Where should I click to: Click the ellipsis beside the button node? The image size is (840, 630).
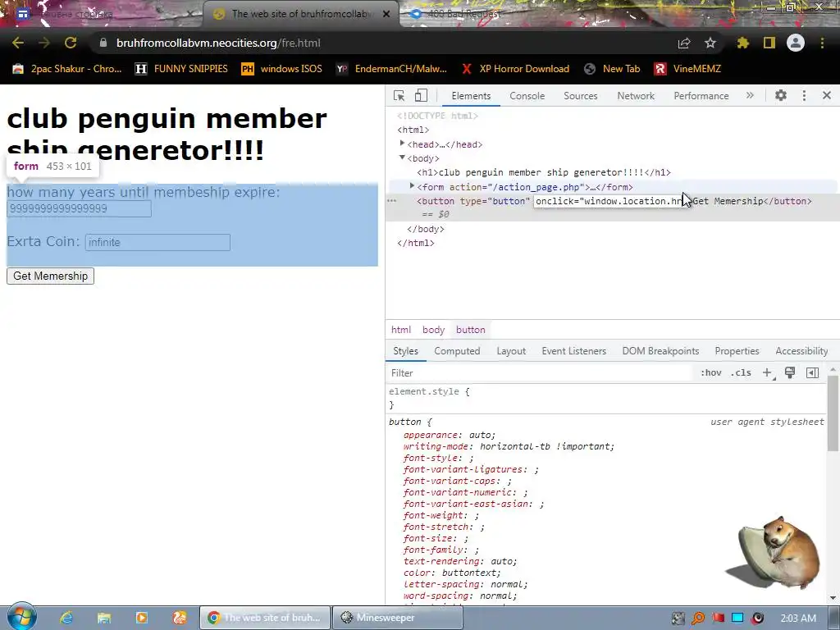391,201
